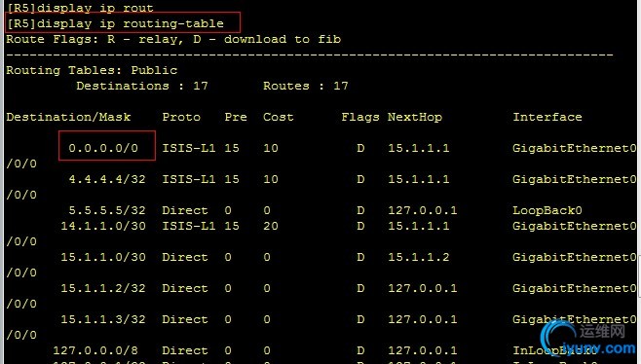Select the 127.0.0.0/8 route entry
641x364 pixels.
(x=95, y=350)
